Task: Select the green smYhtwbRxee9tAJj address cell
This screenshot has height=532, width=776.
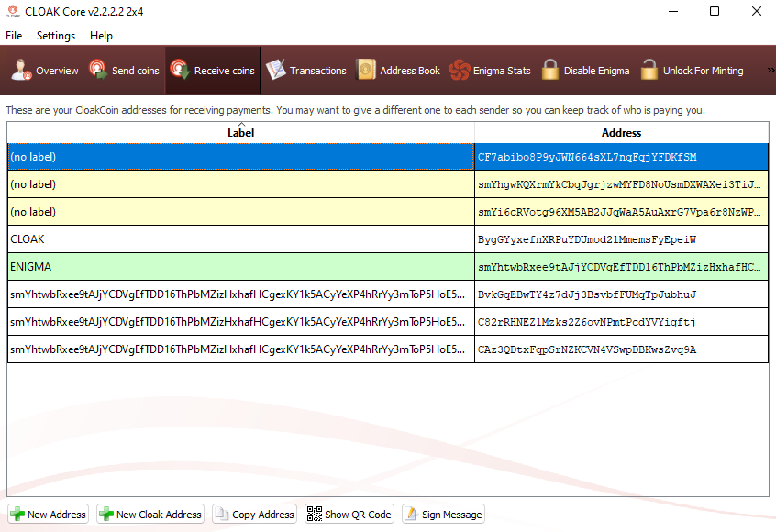Action: point(621,267)
